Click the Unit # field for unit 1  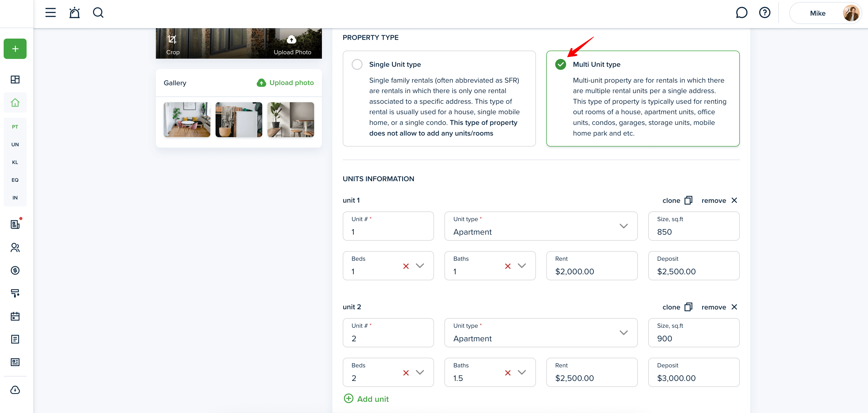388,226
